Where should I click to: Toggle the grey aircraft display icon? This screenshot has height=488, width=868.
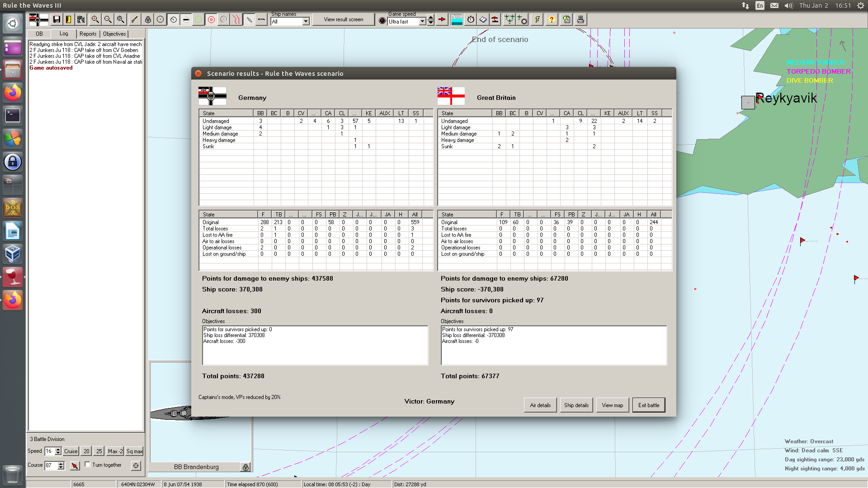pyautogui.click(x=249, y=19)
